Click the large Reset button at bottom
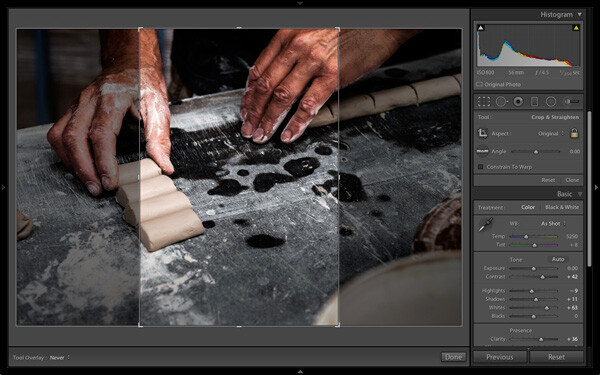 556,357
